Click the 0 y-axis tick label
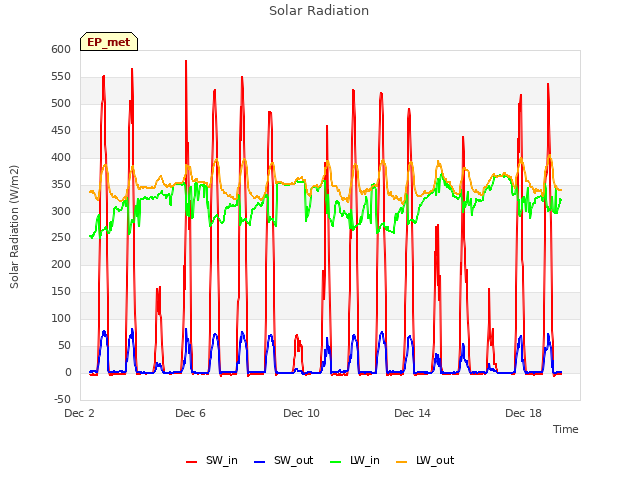 coord(68,372)
